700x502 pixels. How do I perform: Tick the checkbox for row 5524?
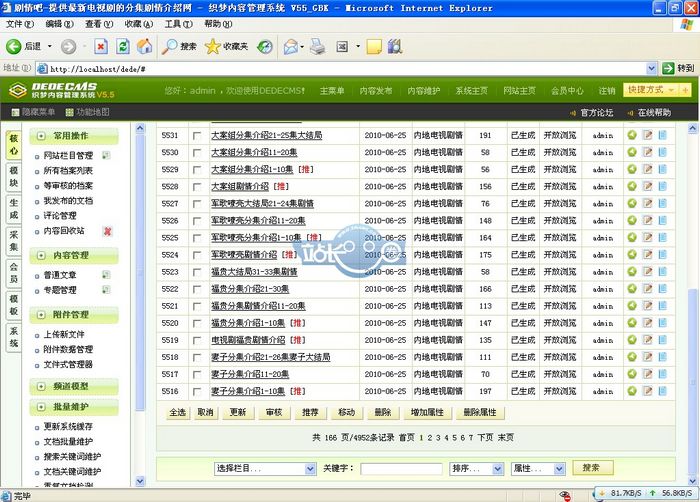pos(197,255)
